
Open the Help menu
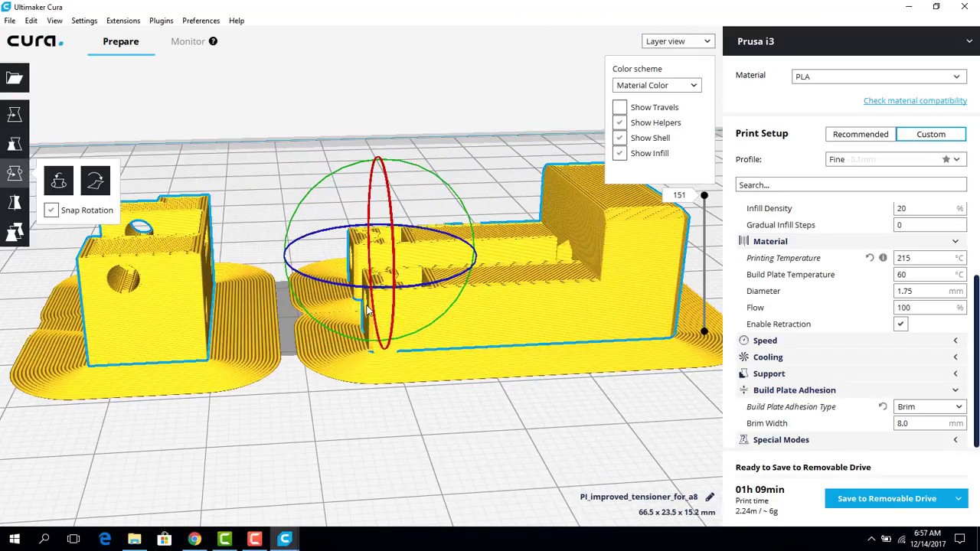pyautogui.click(x=237, y=21)
